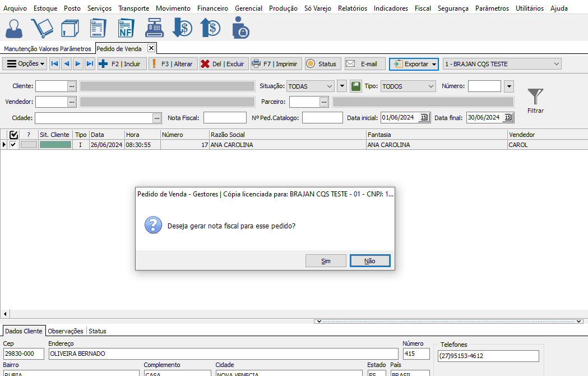
Task: Open the NF invoice icon
Action: (126, 28)
